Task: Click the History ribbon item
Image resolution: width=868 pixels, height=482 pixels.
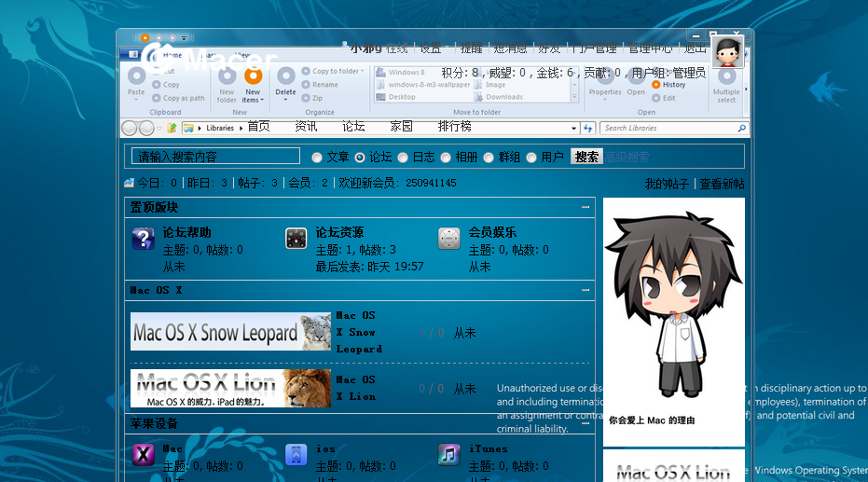Action: click(668, 85)
